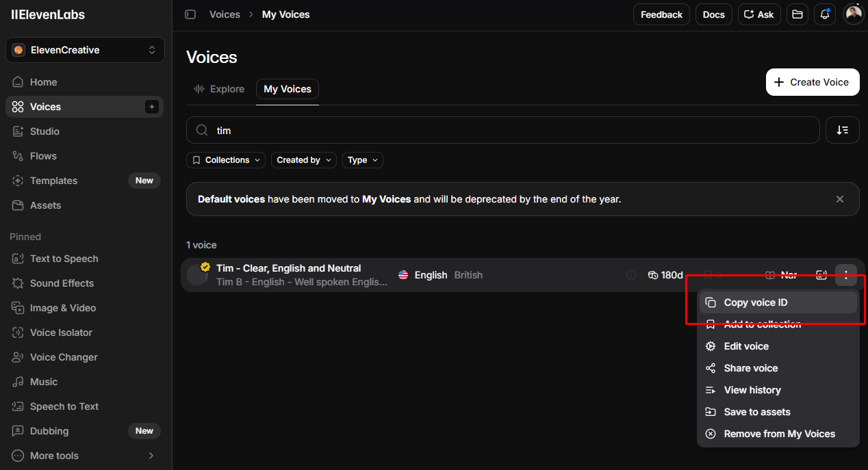Click Copy voice ID in context menu
Screen dimensions: 868x470
(778, 302)
